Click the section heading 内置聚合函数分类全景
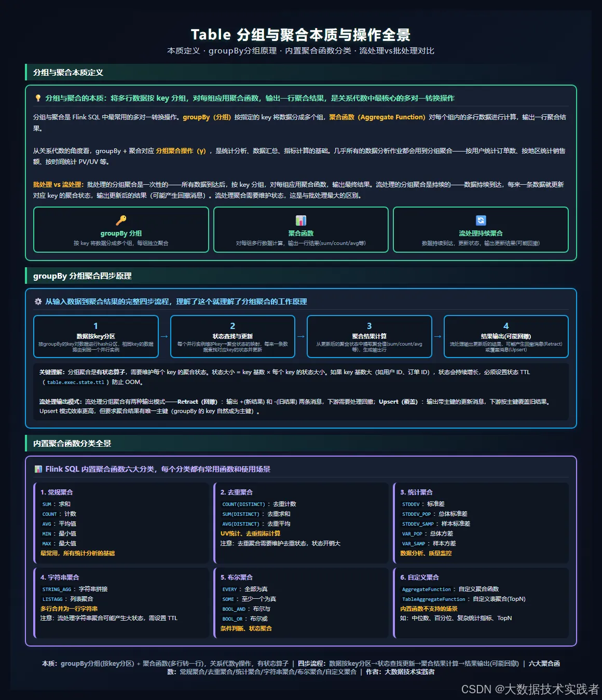This screenshot has width=602, height=700. (72, 444)
